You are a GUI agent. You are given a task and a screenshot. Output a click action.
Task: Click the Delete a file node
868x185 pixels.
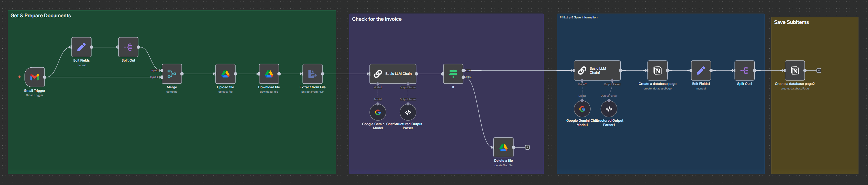(x=503, y=147)
